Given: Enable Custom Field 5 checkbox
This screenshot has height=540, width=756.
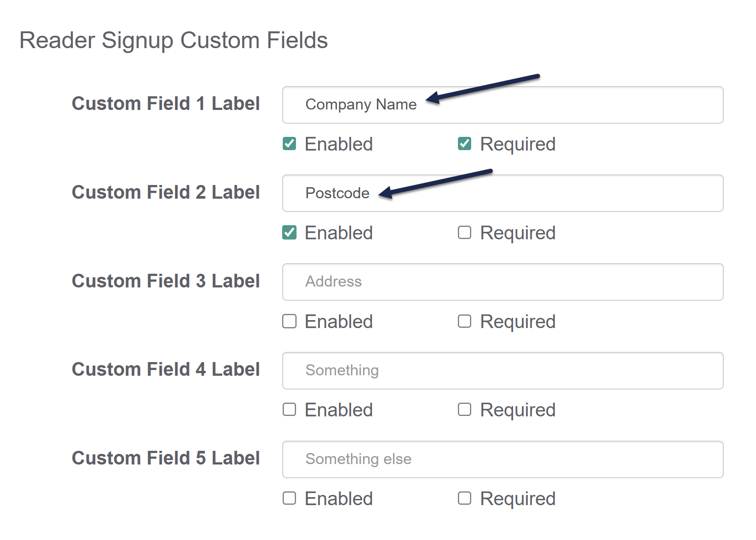Looking at the screenshot, I should 289,498.
